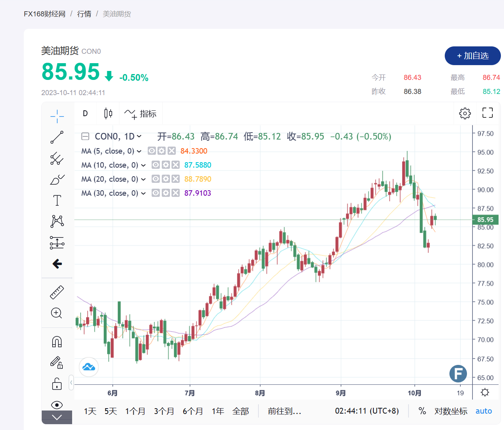Screen dimensions: 504x430
Task: Activate the ruler measure tool
Action: pyautogui.click(x=57, y=292)
